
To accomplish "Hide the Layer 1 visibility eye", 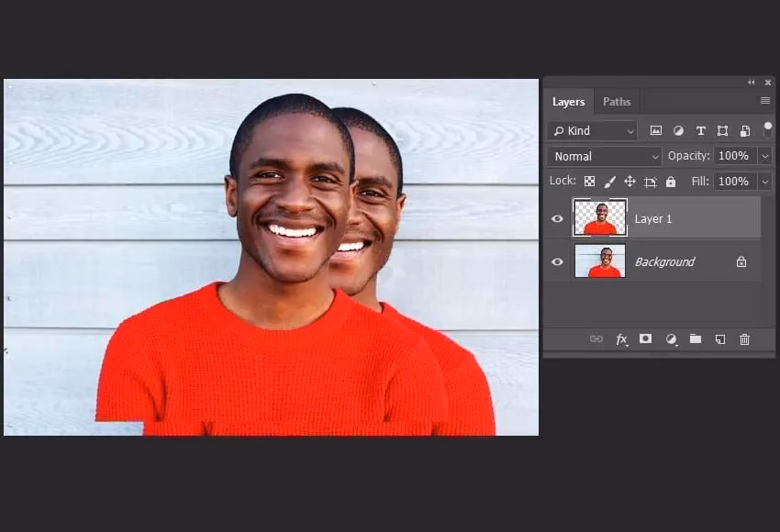I will (557, 218).
